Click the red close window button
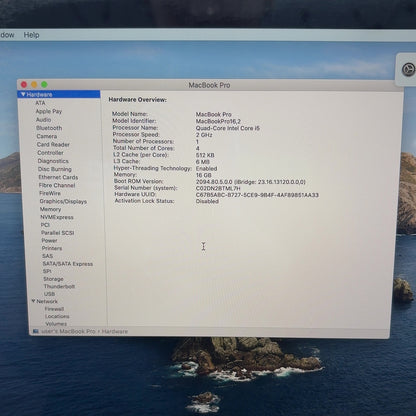Image resolution: width=416 pixels, height=416 pixels. click(x=24, y=84)
